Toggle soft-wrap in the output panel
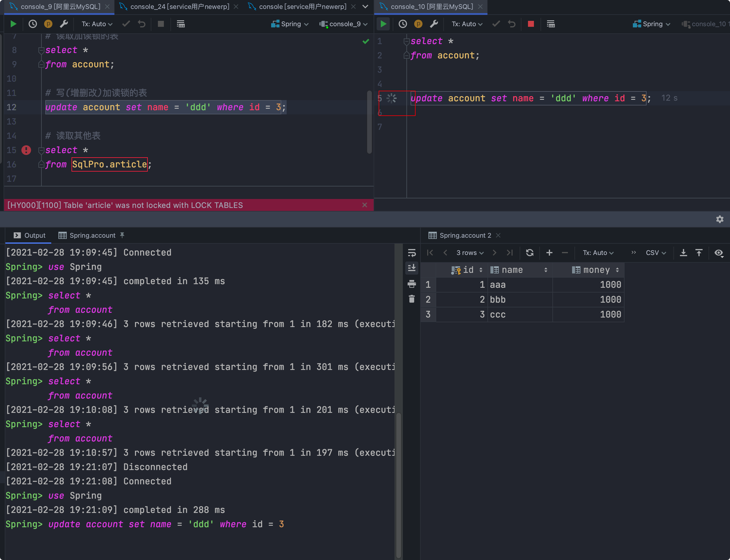 [412, 253]
